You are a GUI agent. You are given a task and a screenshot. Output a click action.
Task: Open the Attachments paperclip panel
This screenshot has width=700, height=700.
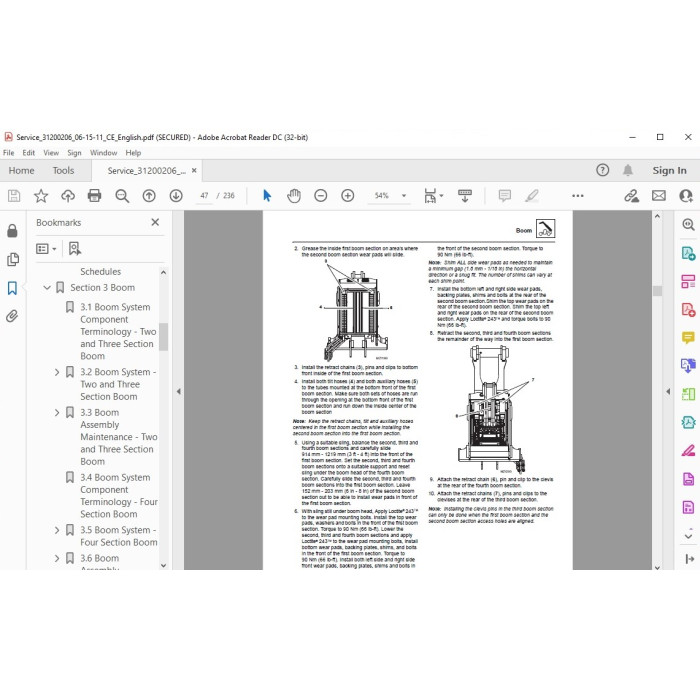(x=12, y=316)
